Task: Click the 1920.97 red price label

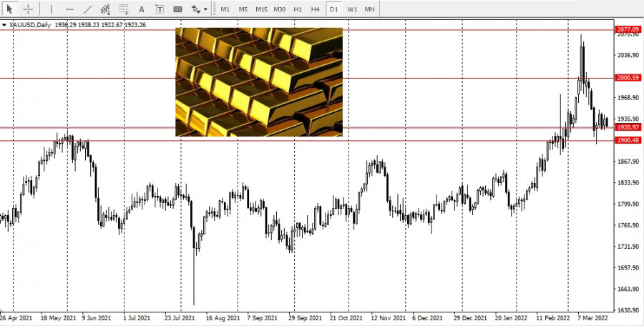Action: pos(628,127)
